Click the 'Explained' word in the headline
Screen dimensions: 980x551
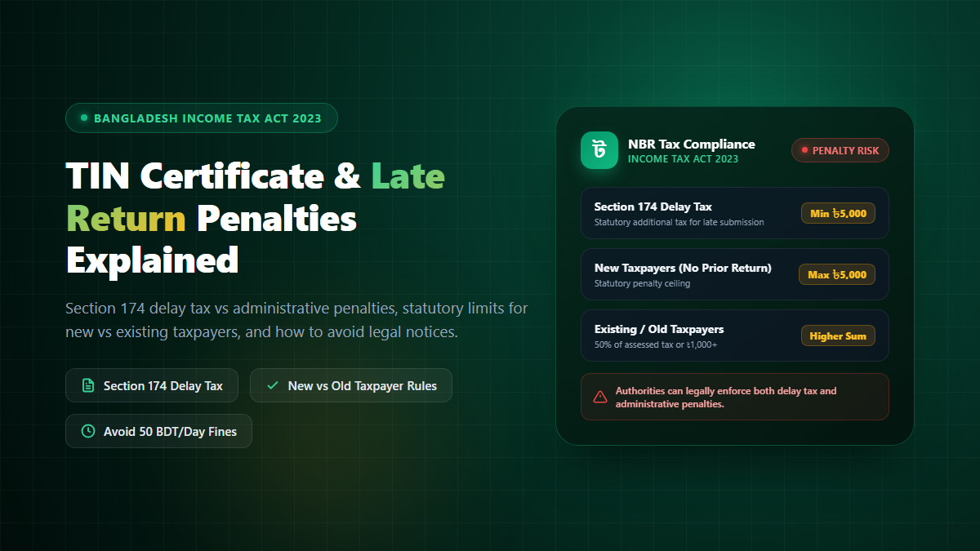click(152, 260)
